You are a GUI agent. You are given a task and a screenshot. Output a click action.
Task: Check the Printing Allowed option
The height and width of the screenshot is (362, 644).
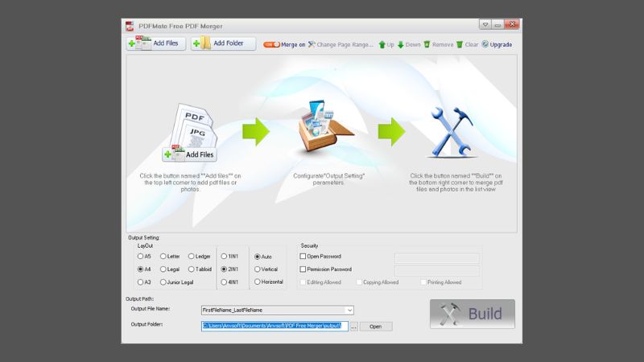point(423,282)
